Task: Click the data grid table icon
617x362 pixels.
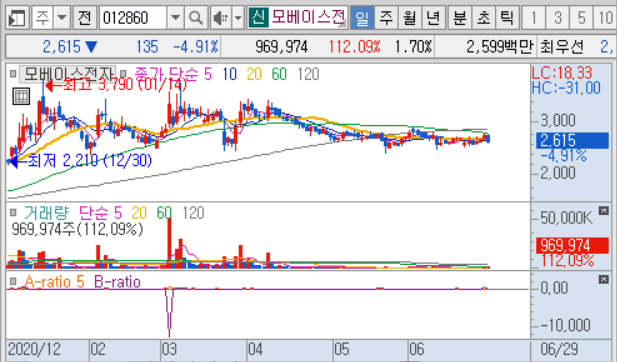Action: click(21, 96)
